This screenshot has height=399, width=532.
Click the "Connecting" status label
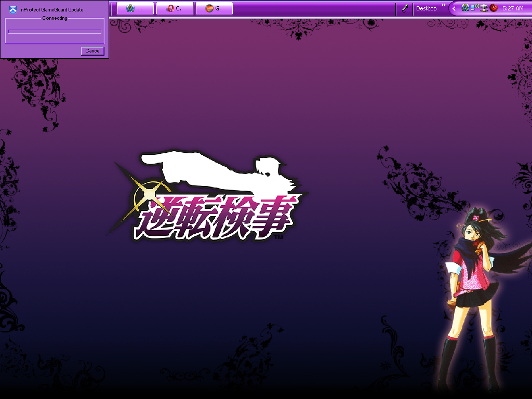(x=55, y=18)
